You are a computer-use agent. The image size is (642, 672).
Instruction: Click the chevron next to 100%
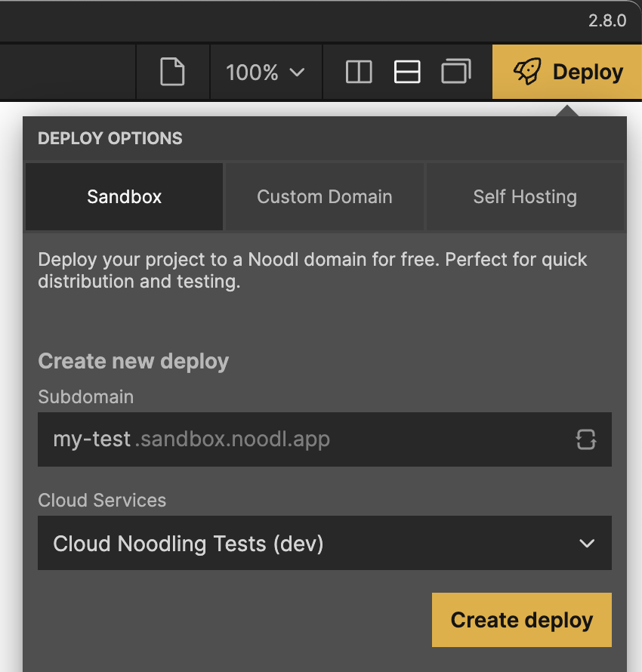[x=297, y=72]
